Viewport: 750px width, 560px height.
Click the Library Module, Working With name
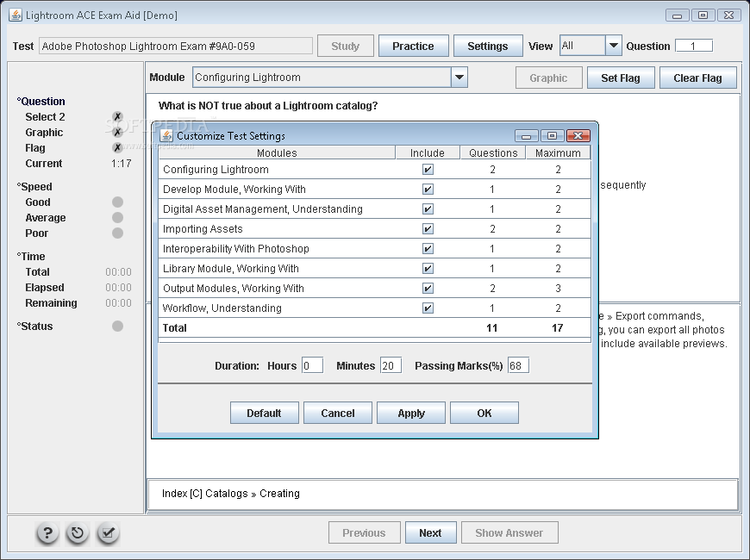pos(230,268)
